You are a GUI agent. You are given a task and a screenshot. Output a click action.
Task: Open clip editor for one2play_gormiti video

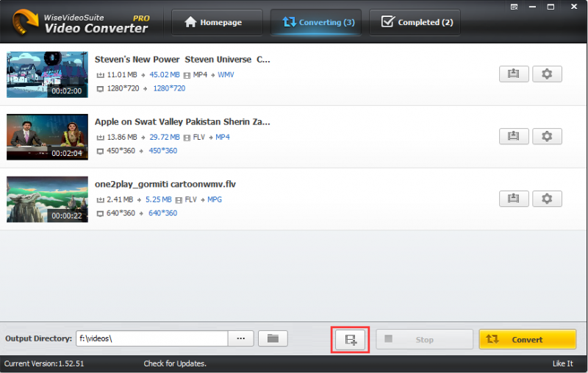(514, 199)
